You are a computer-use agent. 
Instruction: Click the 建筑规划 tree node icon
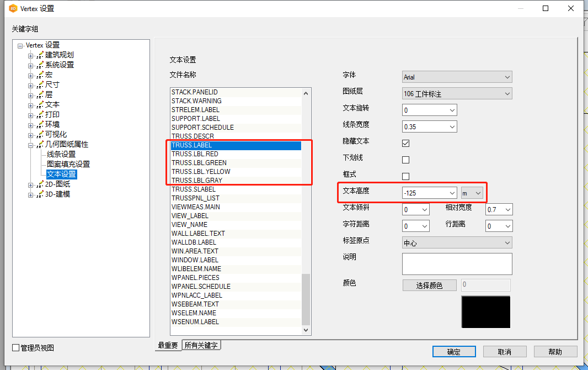point(40,55)
